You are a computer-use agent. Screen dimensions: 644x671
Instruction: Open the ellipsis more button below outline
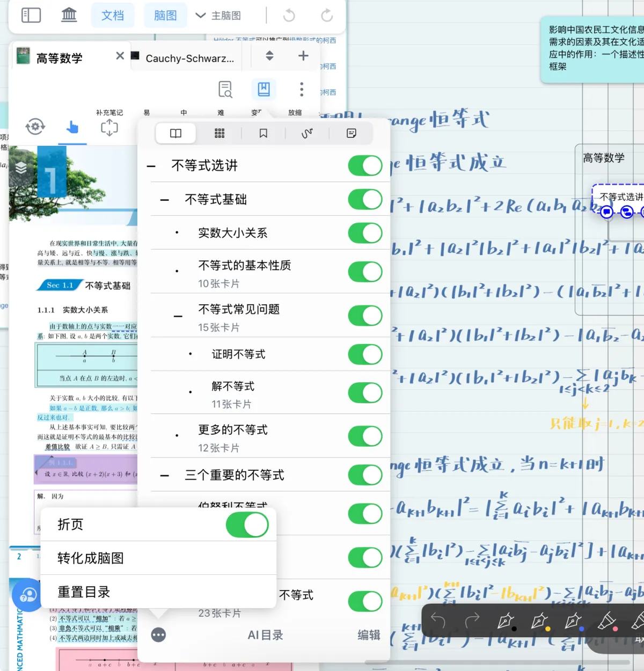tap(158, 635)
